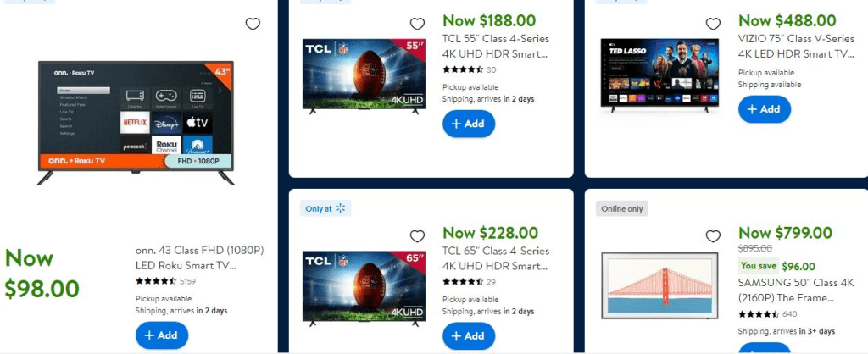
Task: Open TCL 55" Class 4-Series title link
Action: coord(496,47)
